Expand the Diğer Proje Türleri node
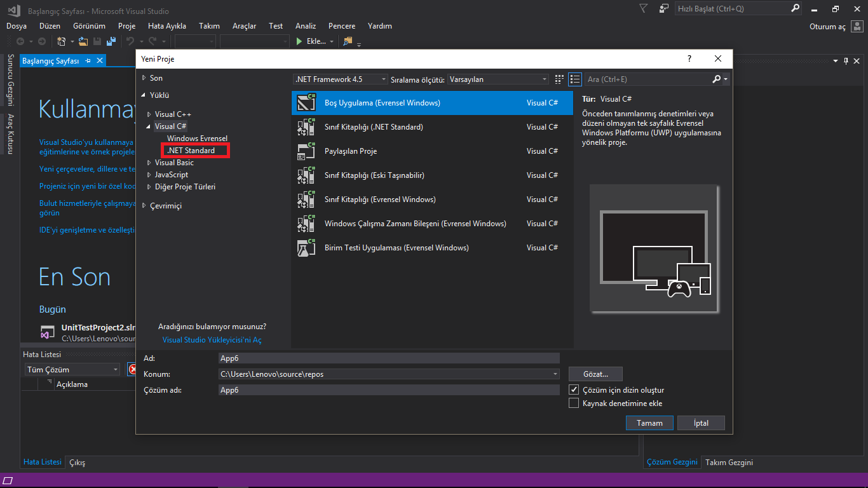868x488 pixels. [149, 187]
